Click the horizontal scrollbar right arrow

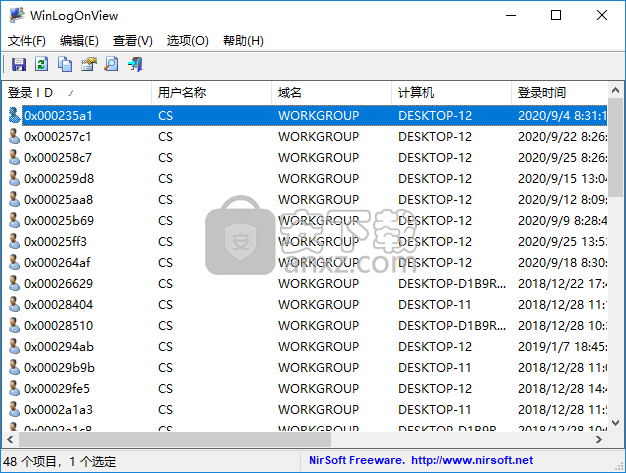point(599,439)
